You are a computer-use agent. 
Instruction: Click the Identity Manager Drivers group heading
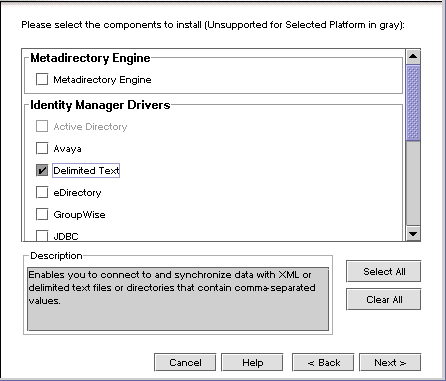tap(100, 105)
